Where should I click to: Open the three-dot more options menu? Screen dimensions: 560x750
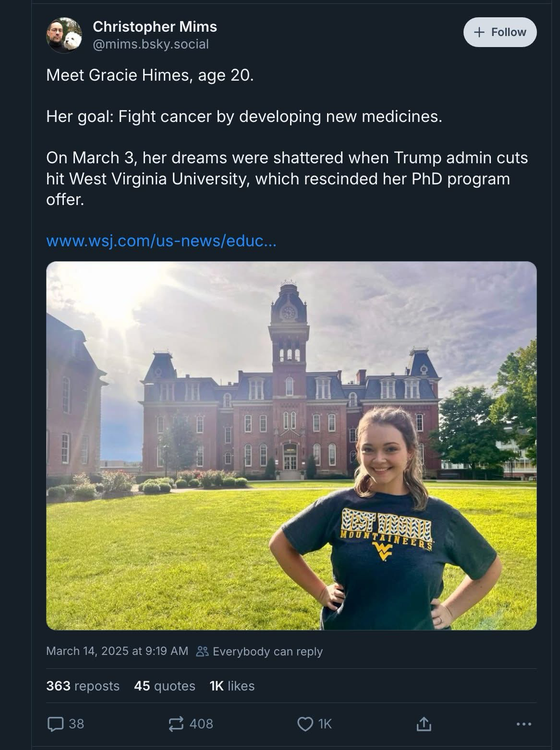[523, 724]
